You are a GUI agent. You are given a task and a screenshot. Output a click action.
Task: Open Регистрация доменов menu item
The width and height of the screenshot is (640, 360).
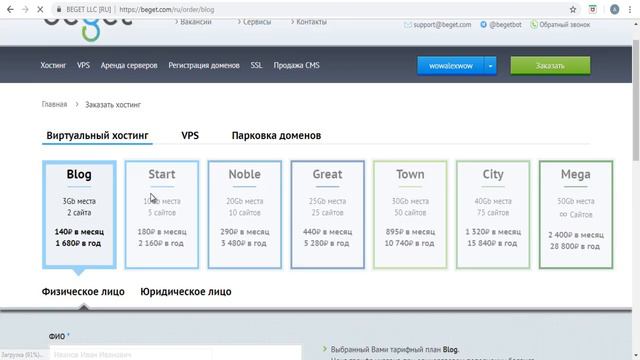[204, 65]
